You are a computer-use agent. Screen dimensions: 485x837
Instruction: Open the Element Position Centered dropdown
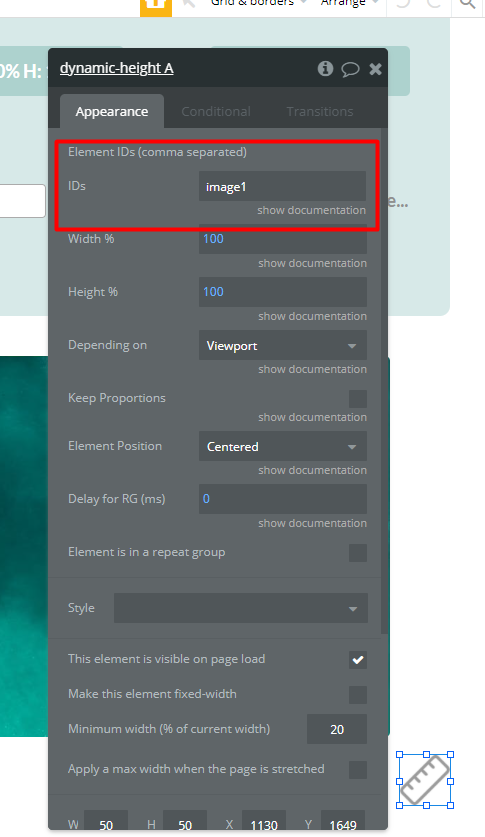click(283, 446)
